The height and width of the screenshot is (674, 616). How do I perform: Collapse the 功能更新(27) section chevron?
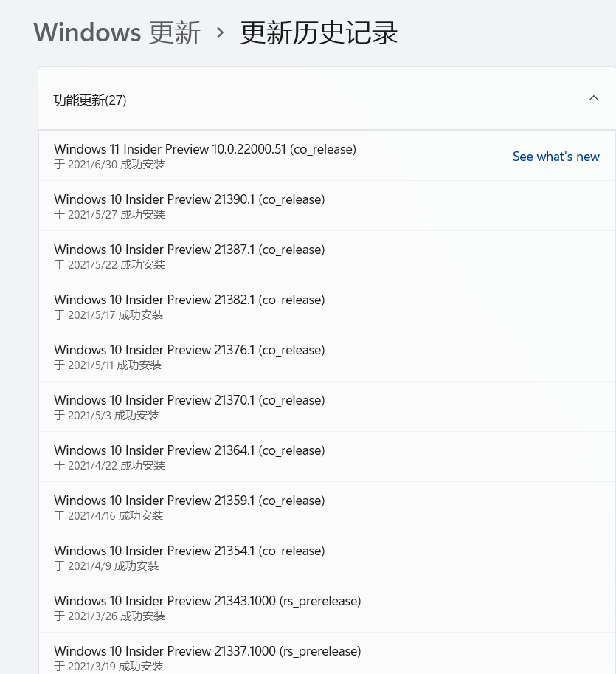[594, 98]
